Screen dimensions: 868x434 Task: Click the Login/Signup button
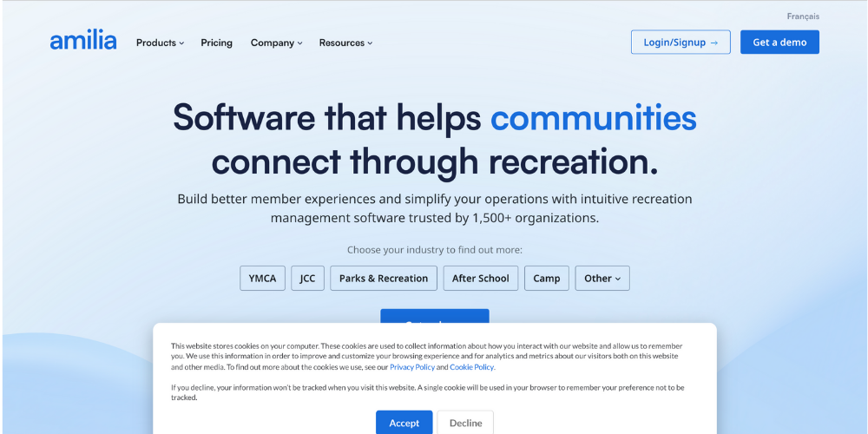click(x=681, y=42)
